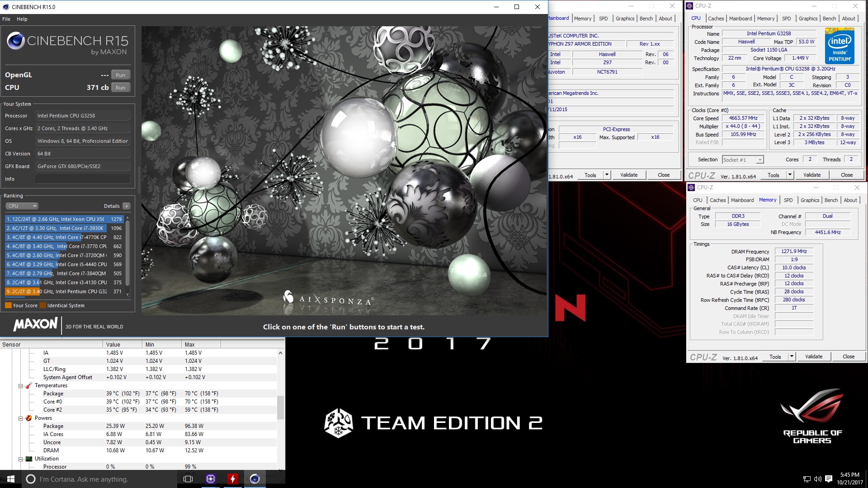Collapse the Temperatures tree node
868x488 pixels.
(20, 386)
